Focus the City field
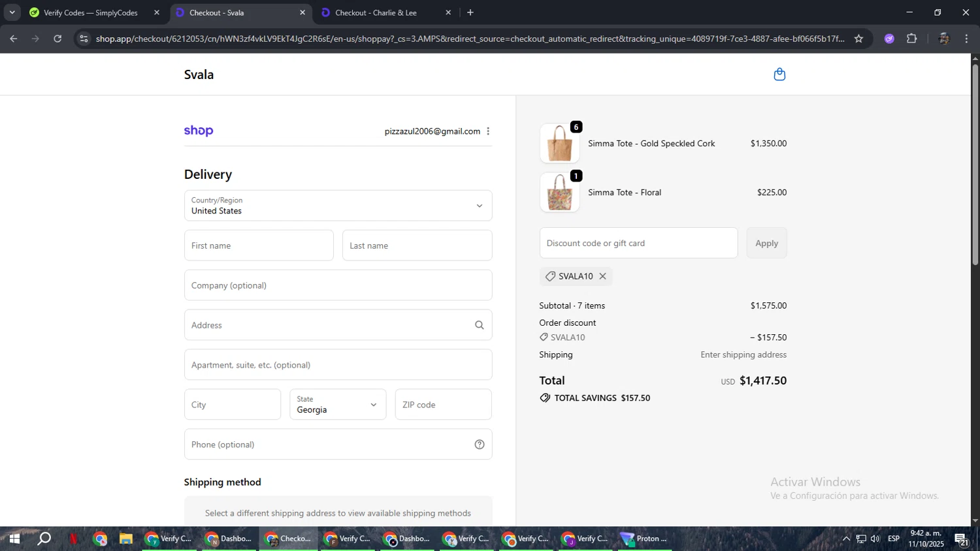Viewport: 980px width, 551px height. coord(233,405)
